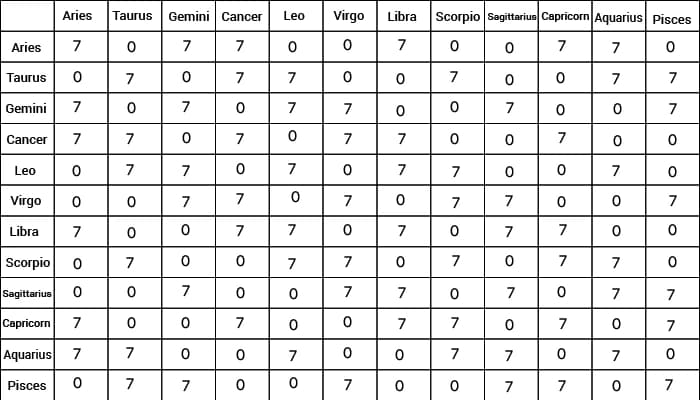Select the Pisces row, Pisces column cell
Image resolution: width=700 pixels, height=400 pixels.
point(670,385)
